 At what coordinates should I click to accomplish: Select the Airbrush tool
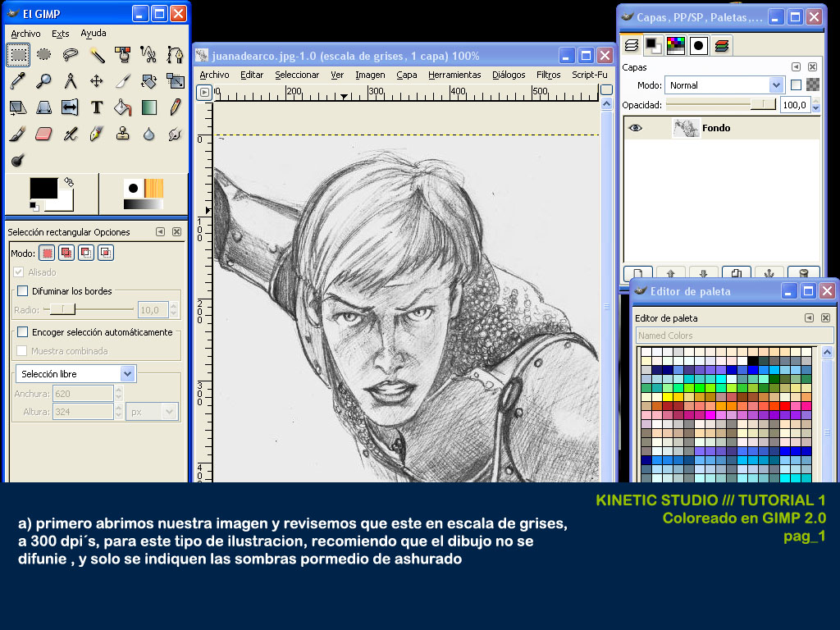click(x=71, y=134)
